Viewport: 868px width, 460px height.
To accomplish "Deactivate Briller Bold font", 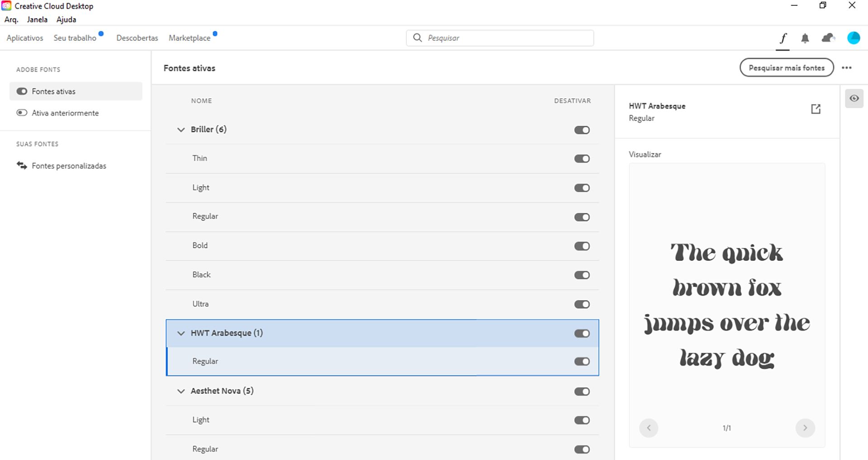I will (582, 246).
